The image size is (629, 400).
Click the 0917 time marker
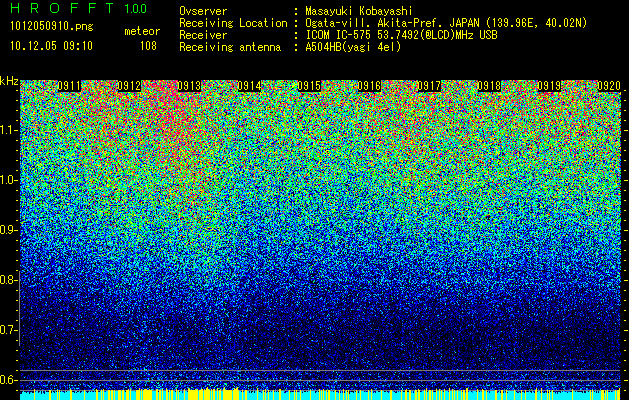429,86
